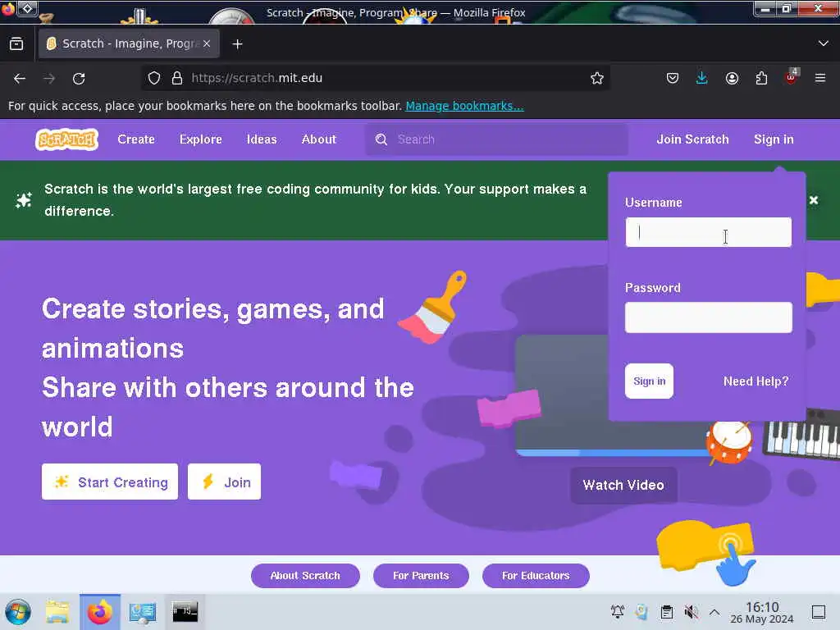
Task: Open the Firefox View icon
Action: click(x=16, y=43)
